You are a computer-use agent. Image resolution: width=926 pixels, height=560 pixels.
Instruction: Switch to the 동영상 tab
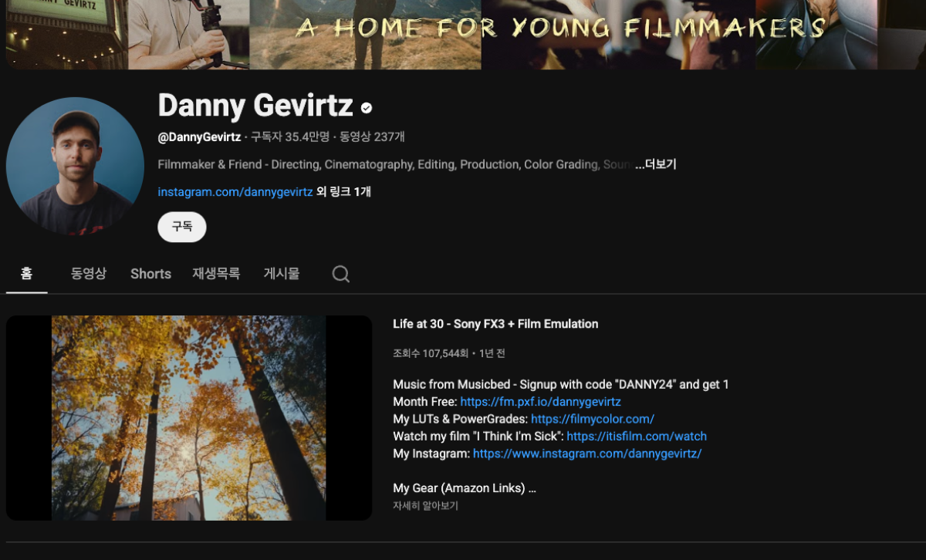pyautogui.click(x=89, y=274)
